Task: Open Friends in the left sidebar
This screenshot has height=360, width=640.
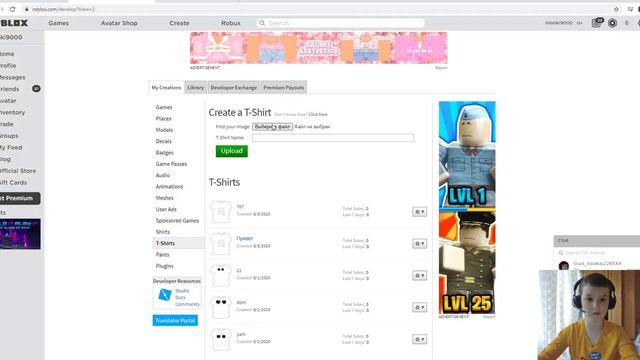Action: pos(9,89)
